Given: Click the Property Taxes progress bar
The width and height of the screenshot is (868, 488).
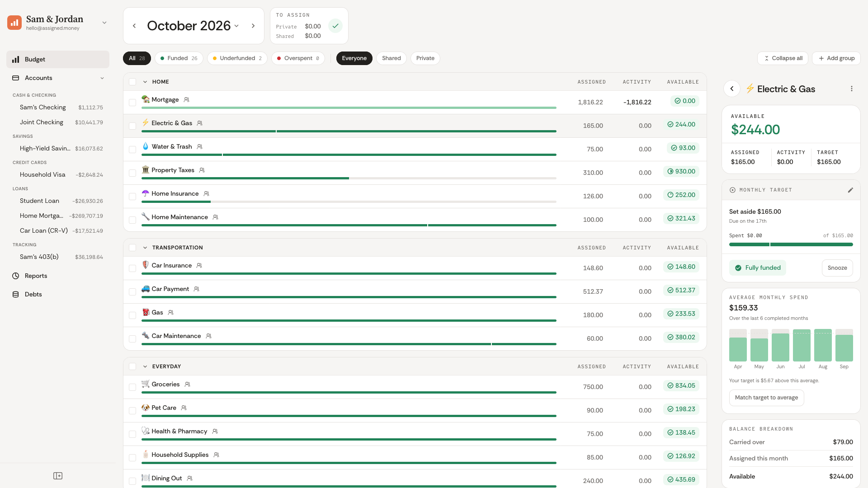Looking at the screenshot, I should [x=349, y=178].
